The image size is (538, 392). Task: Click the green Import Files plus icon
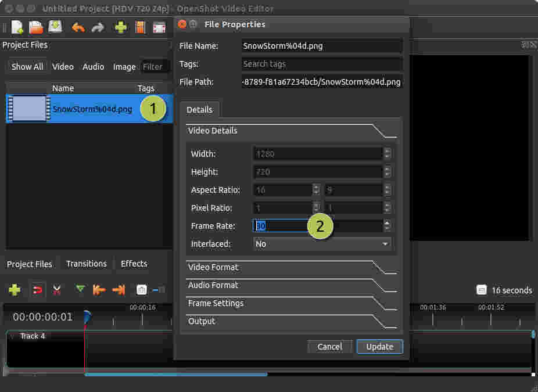point(121,27)
